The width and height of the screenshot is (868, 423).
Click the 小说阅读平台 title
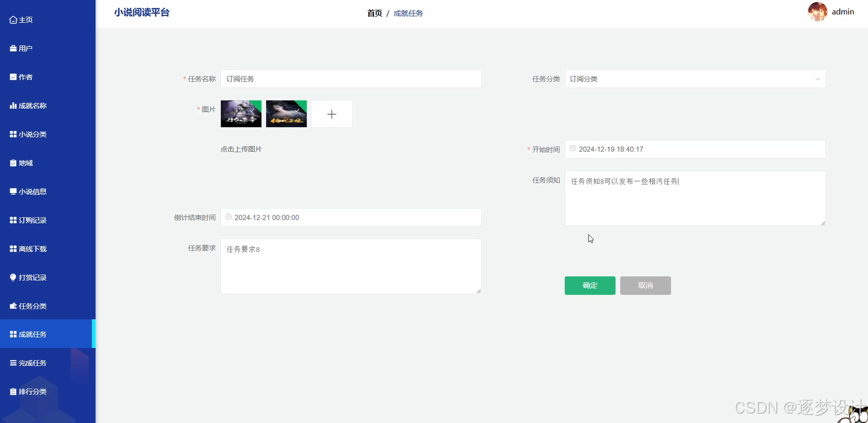tap(142, 12)
